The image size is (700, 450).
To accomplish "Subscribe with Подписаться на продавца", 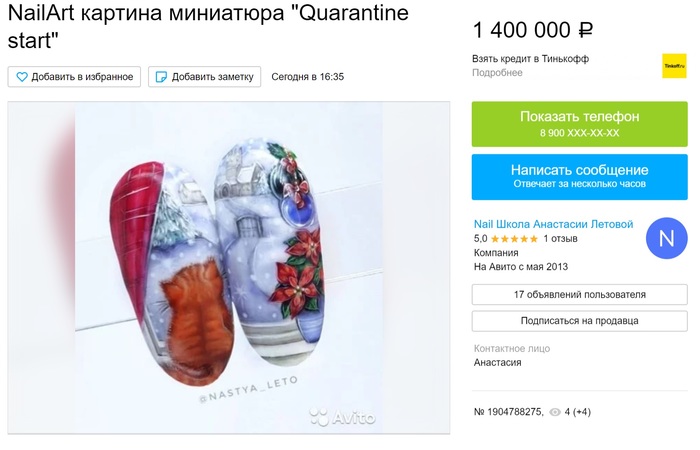I will pos(579,321).
